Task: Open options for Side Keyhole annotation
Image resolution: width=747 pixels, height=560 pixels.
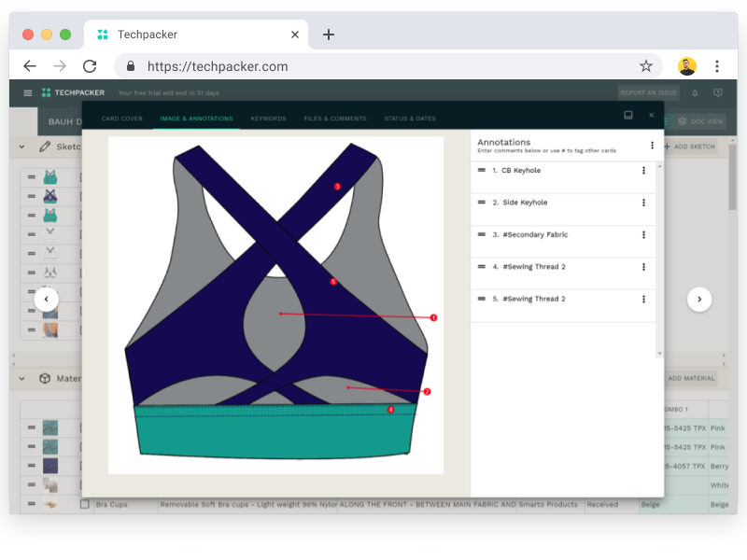Action: [x=643, y=203]
